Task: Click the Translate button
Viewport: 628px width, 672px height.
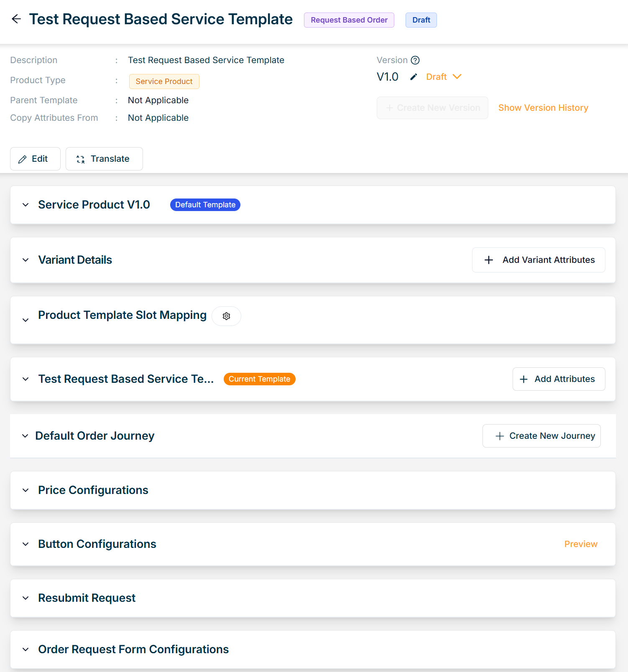Action: click(x=104, y=159)
